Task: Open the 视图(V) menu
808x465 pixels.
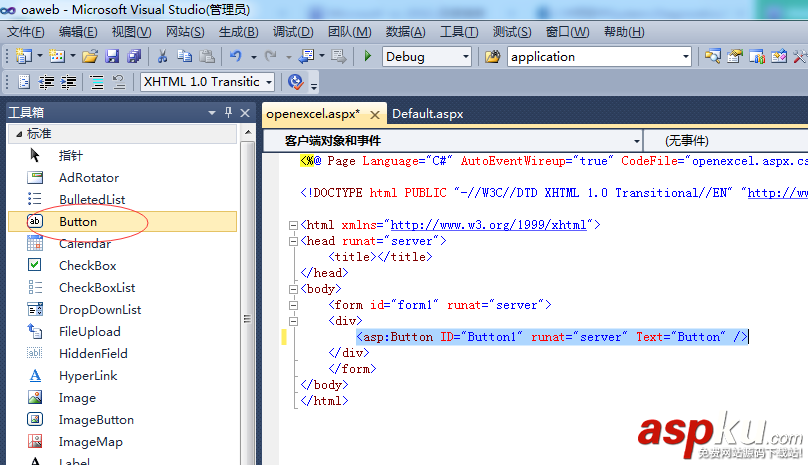Action: (131, 32)
